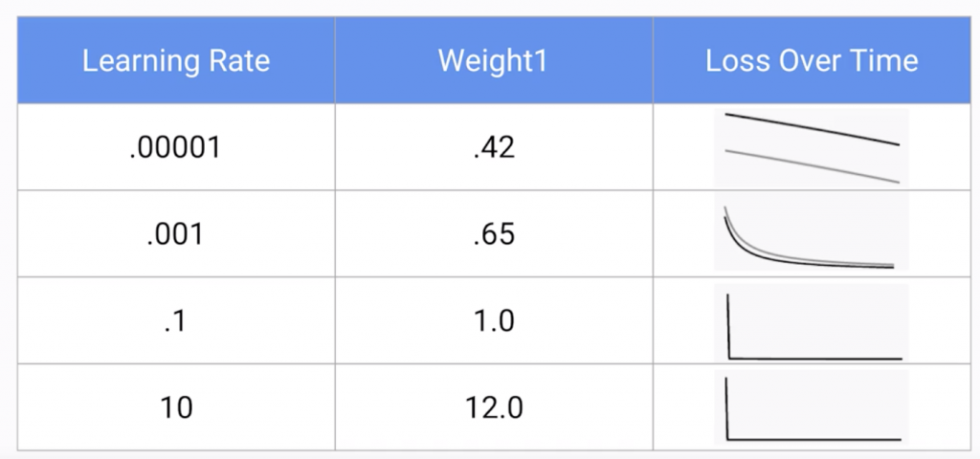This screenshot has width=980, height=459.
Task: Select the learning rate value 10
Action: click(176, 408)
